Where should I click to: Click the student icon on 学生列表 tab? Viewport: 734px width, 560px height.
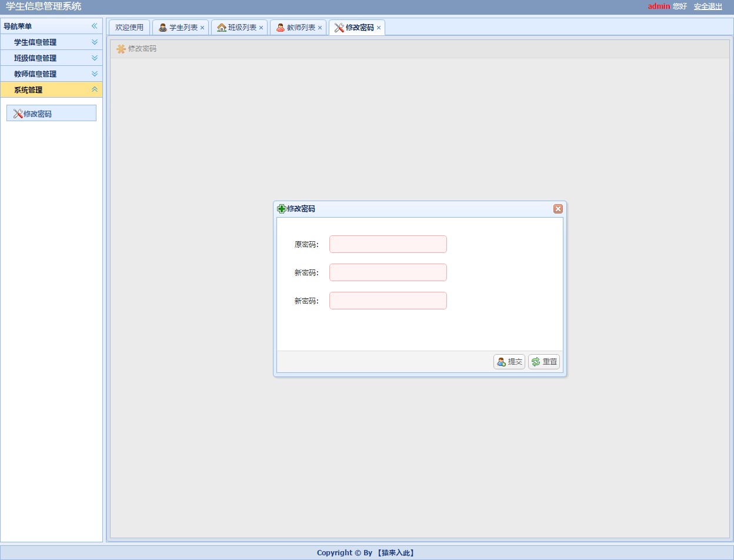[x=163, y=28]
